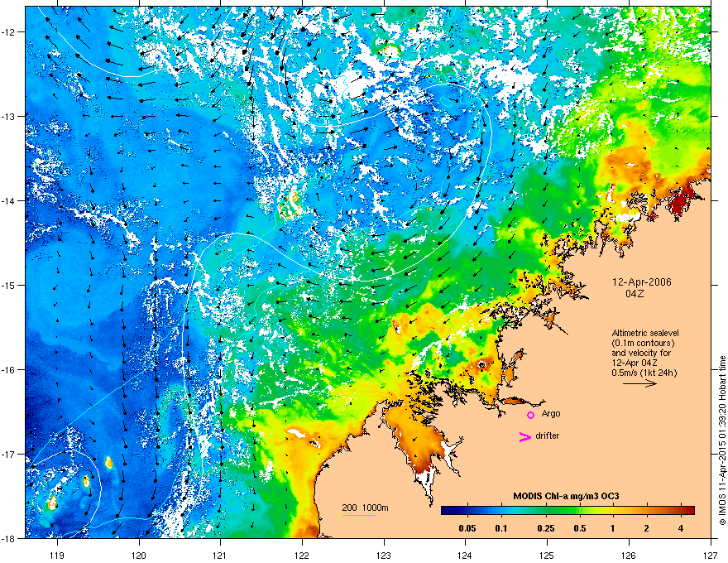Image resolution: width=728 pixels, height=563 pixels.
Task: Click the latitude axis label '-17'
Action: click(8, 454)
